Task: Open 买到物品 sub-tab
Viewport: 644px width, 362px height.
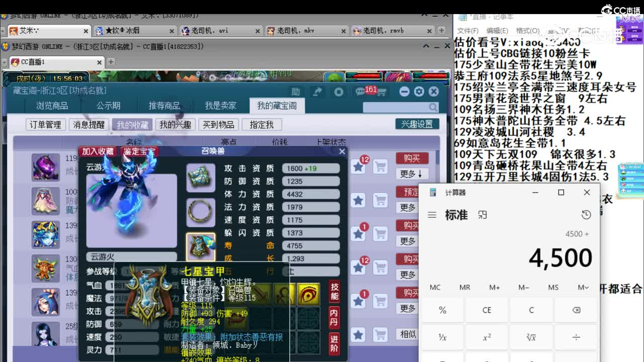Action: pyautogui.click(x=218, y=125)
